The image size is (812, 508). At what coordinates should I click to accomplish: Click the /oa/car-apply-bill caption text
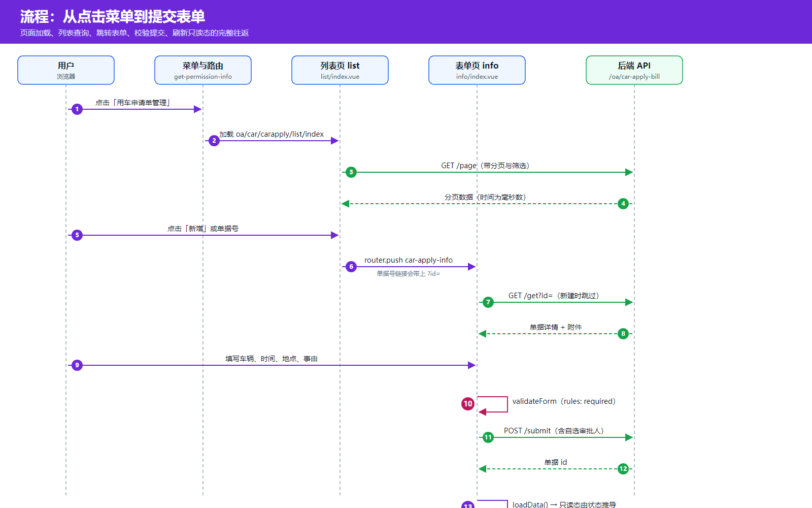(634, 77)
